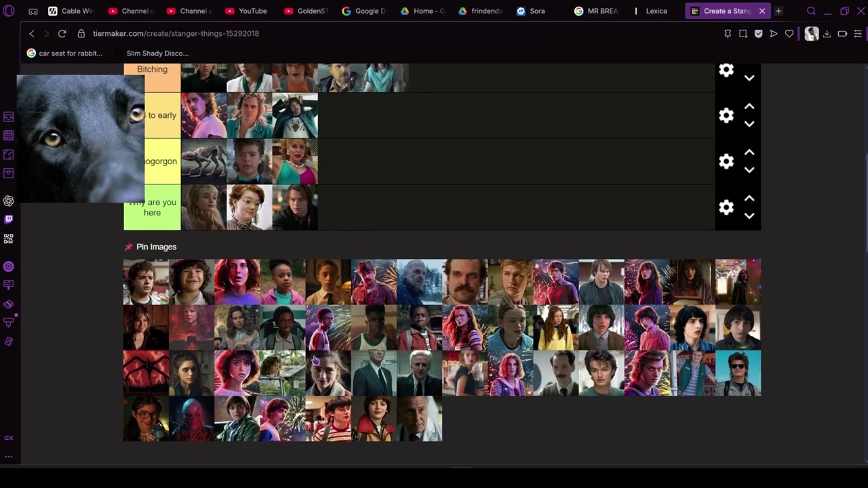Select the Demogorgon creature image in yellow tier
Screen dimensions: 868x488
203,161
